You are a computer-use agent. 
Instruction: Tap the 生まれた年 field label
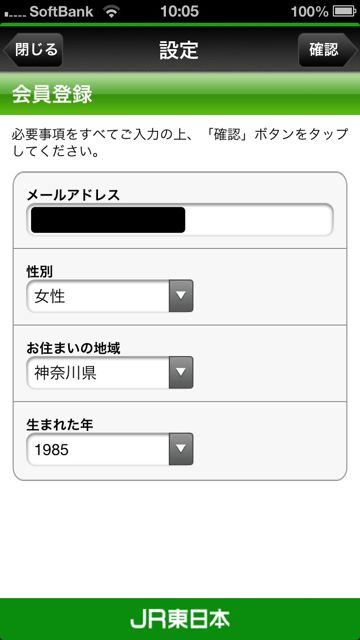point(60,424)
